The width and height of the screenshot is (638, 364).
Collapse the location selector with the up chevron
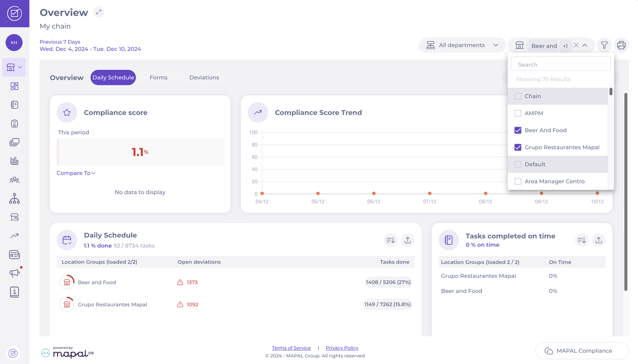pyautogui.click(x=585, y=45)
